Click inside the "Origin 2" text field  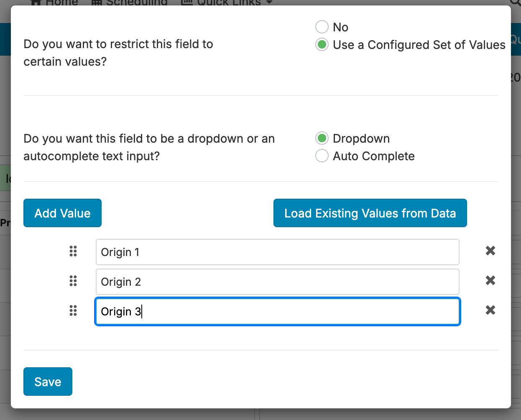tap(277, 281)
